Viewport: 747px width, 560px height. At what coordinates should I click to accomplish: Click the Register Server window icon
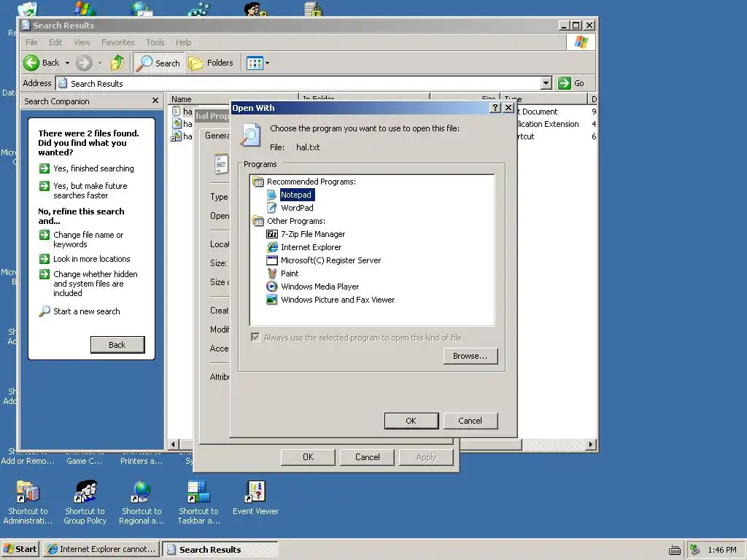[271, 260]
